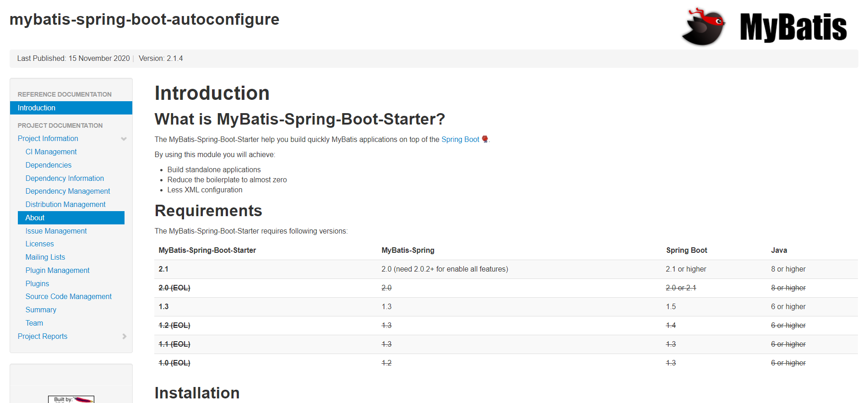The width and height of the screenshot is (868, 403).
Task: Expand the Project Reports arrow
Action: tap(124, 336)
